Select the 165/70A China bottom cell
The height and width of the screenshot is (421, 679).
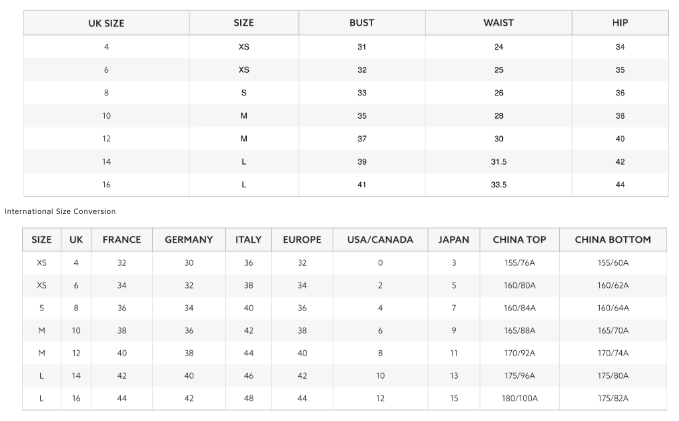613,330
